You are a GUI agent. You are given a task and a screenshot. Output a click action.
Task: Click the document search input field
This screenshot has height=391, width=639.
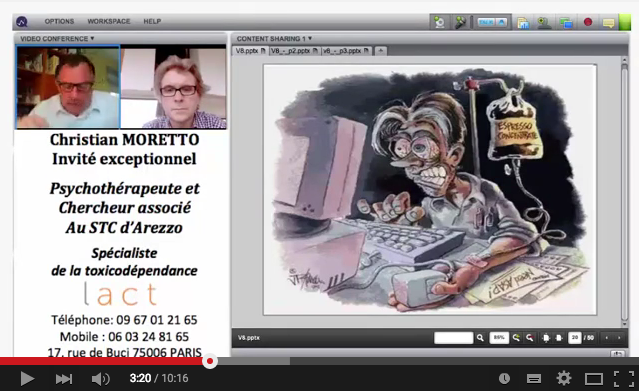[453, 338]
